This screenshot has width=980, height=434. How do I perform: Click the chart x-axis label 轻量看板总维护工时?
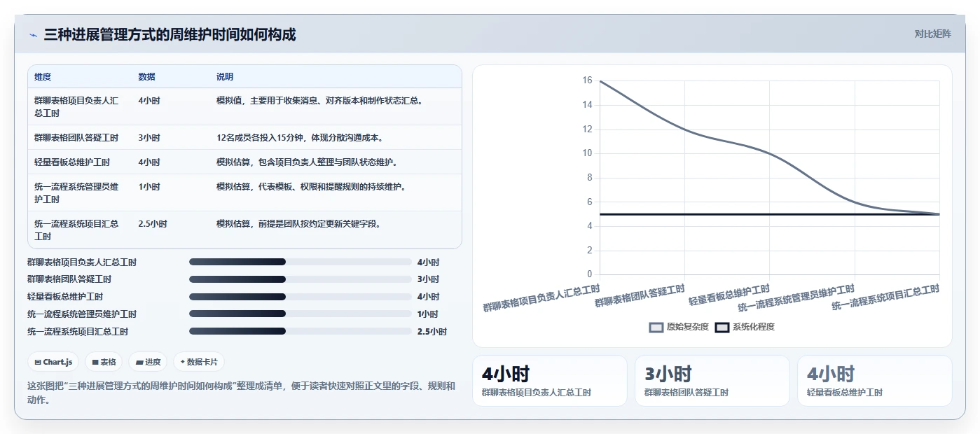point(729,295)
